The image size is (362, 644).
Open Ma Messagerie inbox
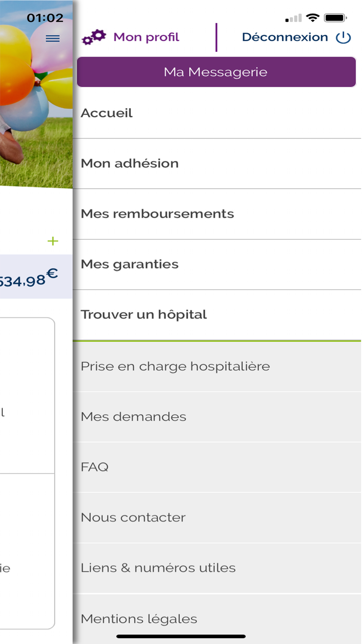[216, 72]
